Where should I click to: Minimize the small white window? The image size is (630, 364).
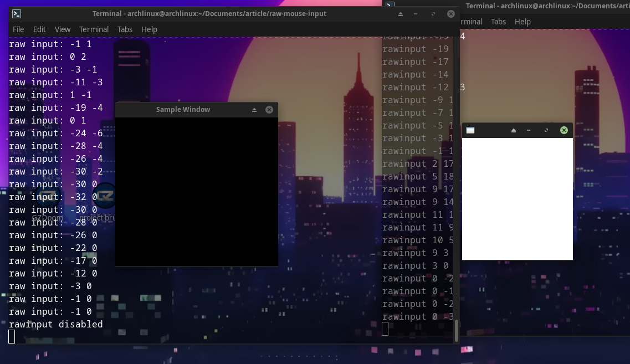click(x=529, y=130)
